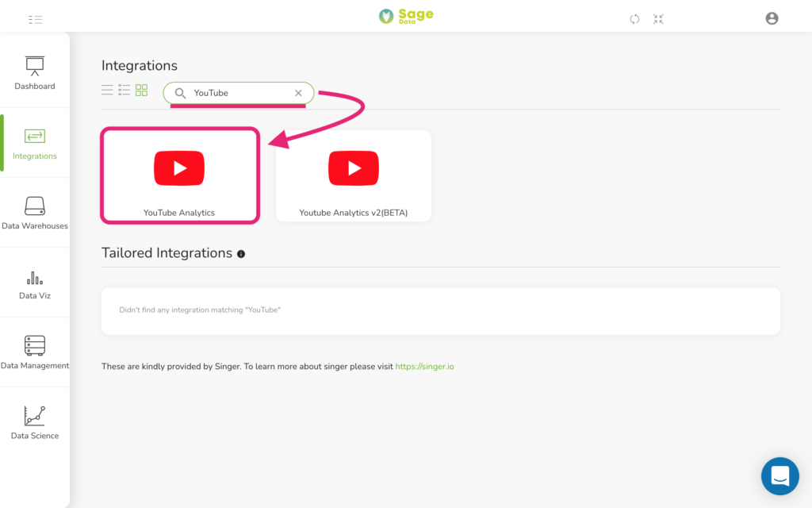Viewport: 812px width, 508px height.
Task: Open the https://singer.io link
Action: [x=425, y=367]
